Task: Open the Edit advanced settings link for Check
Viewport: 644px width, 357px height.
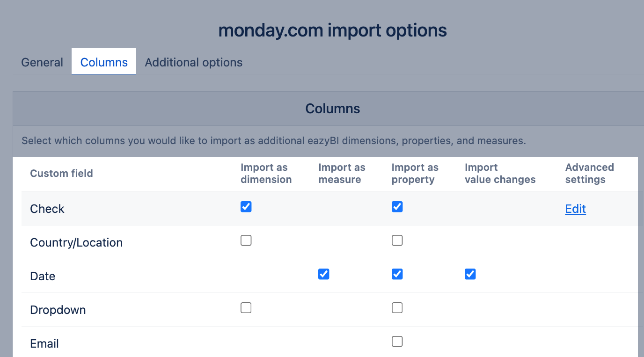Action: pyautogui.click(x=575, y=209)
